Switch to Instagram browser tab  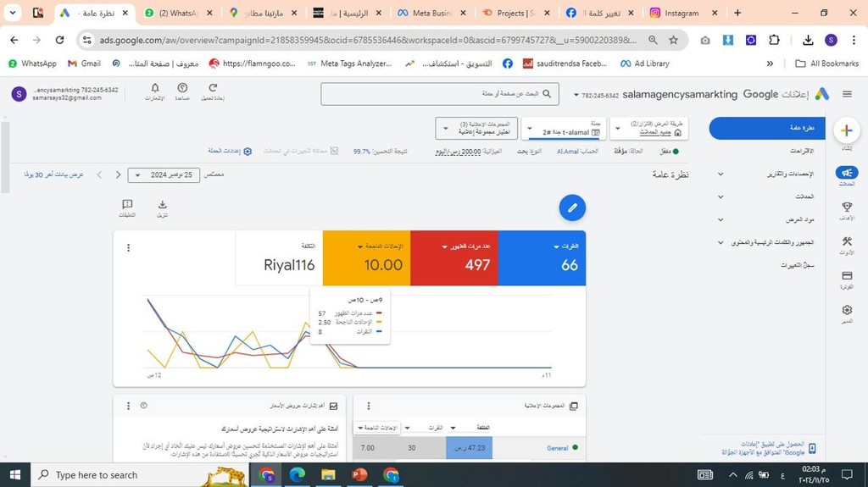684,13
